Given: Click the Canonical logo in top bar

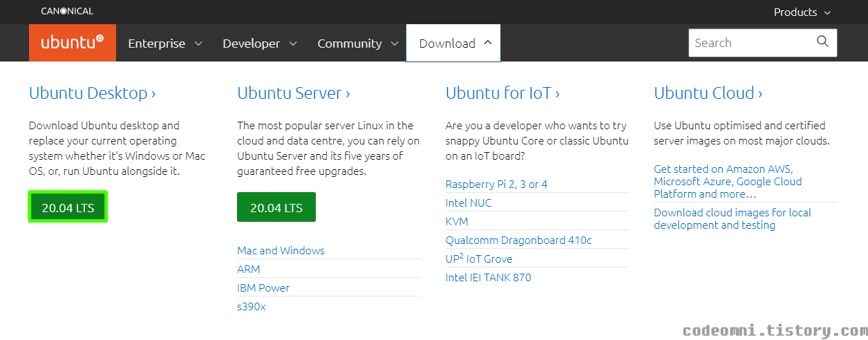Looking at the screenshot, I should [x=67, y=11].
